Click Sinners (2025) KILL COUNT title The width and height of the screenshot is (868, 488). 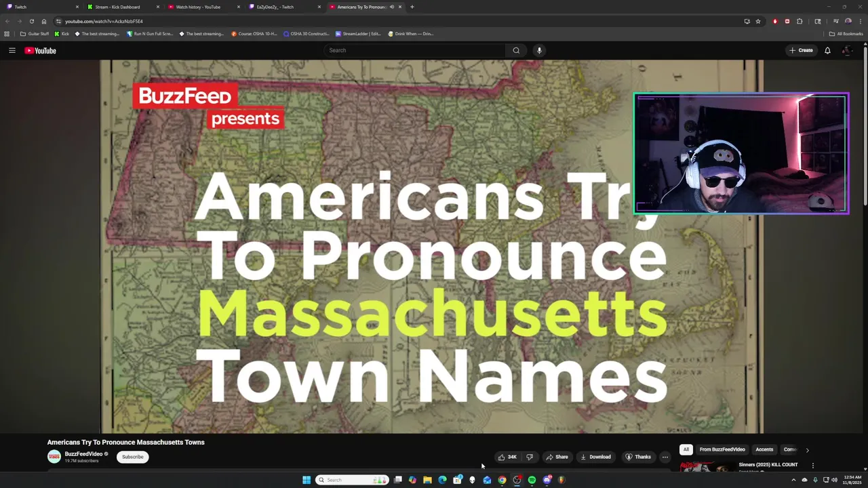[x=768, y=465]
